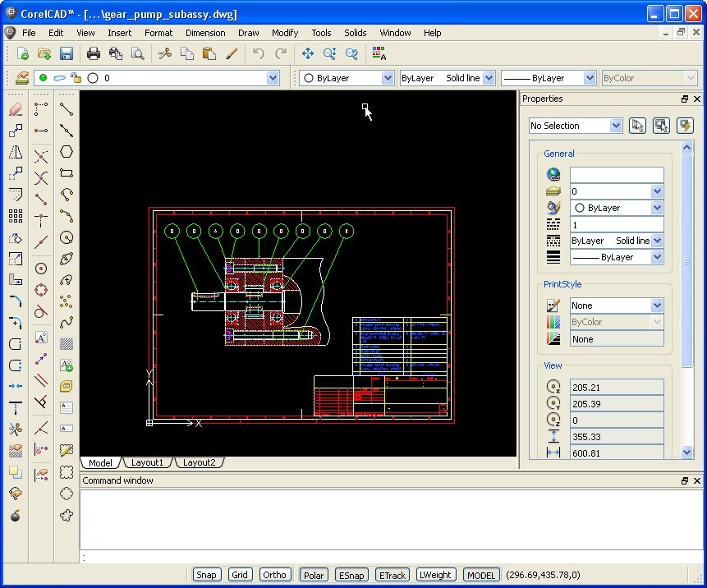Viewport: 707px width, 588px height.
Task: Toggle Polar tracking in the status bar
Action: point(314,575)
